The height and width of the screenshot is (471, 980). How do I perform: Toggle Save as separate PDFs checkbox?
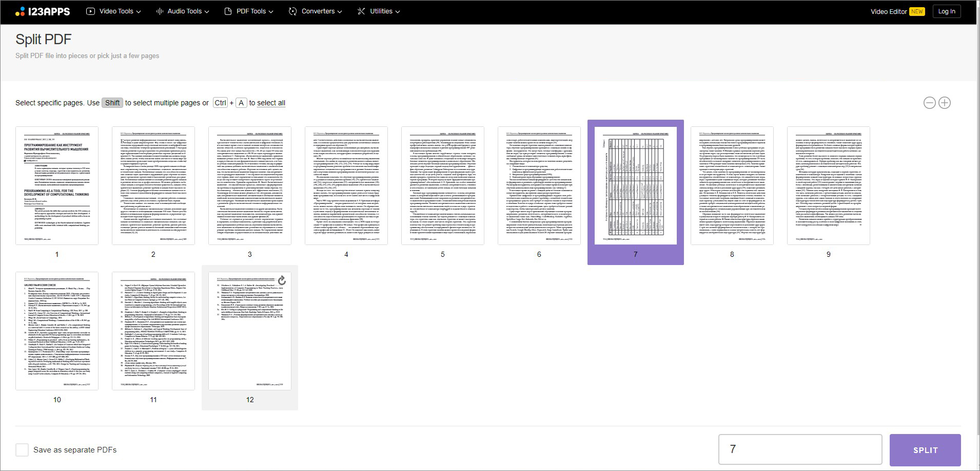coord(22,450)
